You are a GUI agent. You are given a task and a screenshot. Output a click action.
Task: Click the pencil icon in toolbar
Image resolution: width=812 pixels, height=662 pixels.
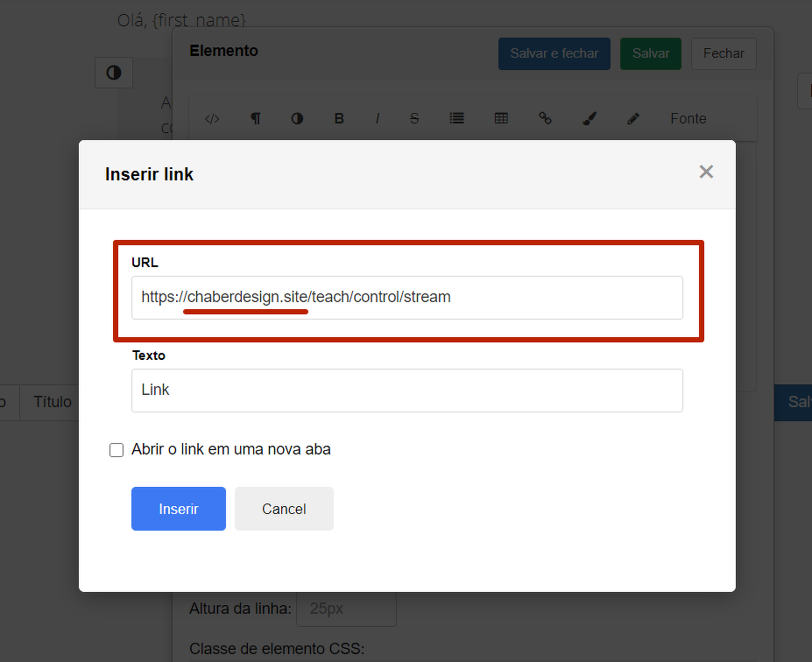click(633, 119)
